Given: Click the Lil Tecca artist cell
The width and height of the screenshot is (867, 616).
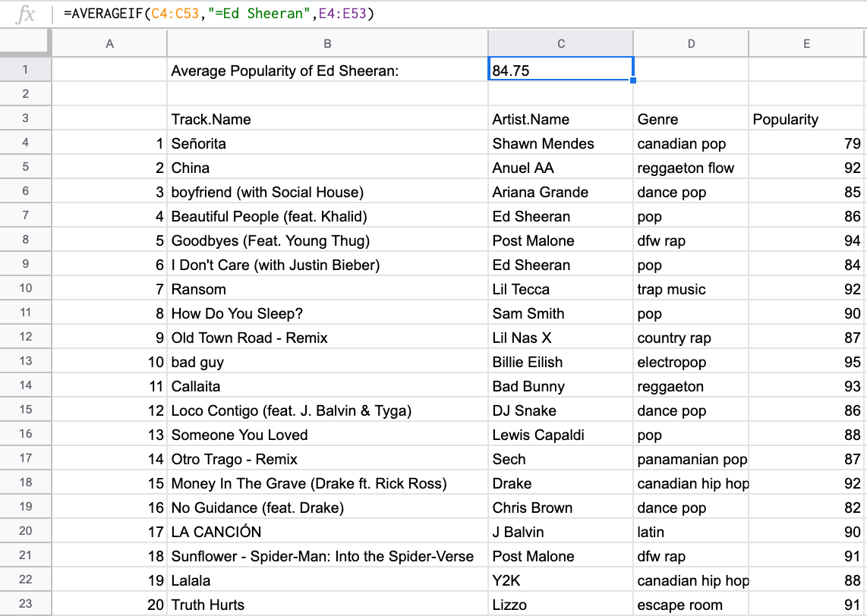Looking at the screenshot, I should [x=561, y=288].
